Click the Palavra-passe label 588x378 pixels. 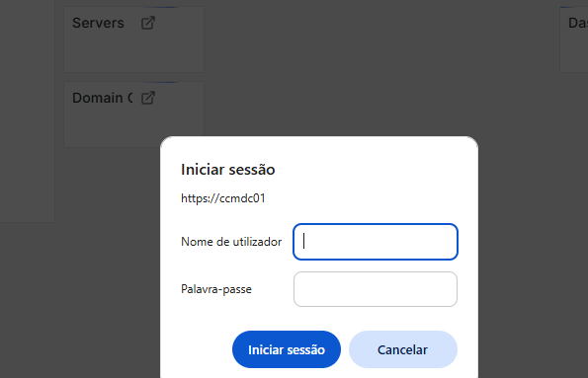216,289
